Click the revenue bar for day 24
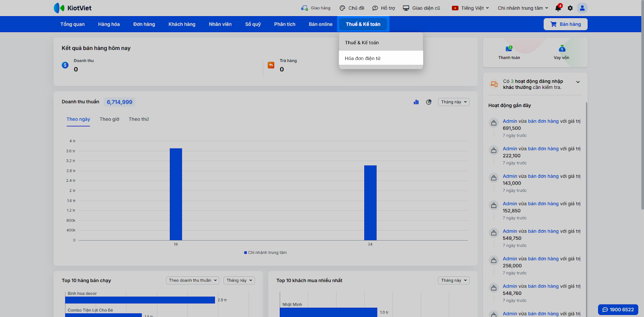The height and width of the screenshot is (317, 644). point(370,203)
